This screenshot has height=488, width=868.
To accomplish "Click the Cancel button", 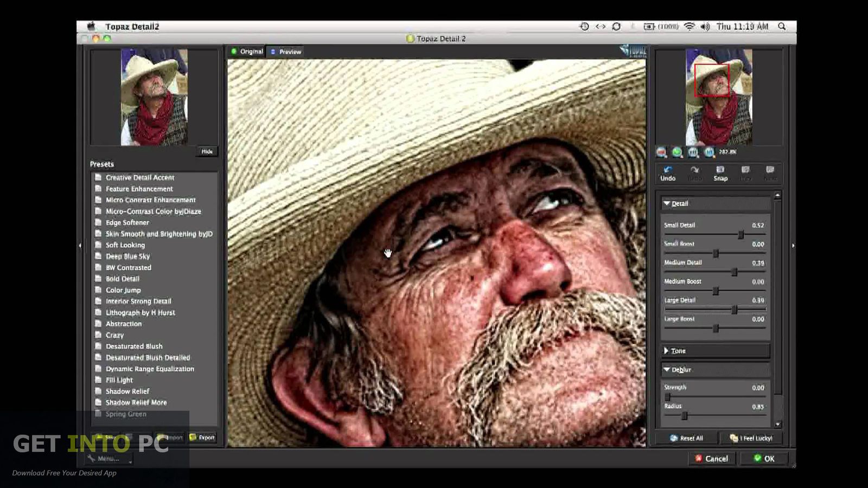I will (x=712, y=458).
